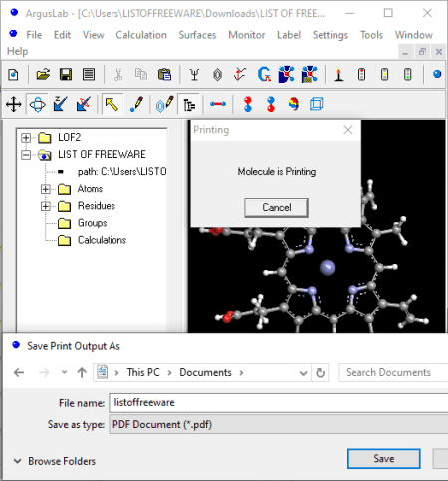Open the Calculation menu
The image size is (448, 481).
(141, 35)
